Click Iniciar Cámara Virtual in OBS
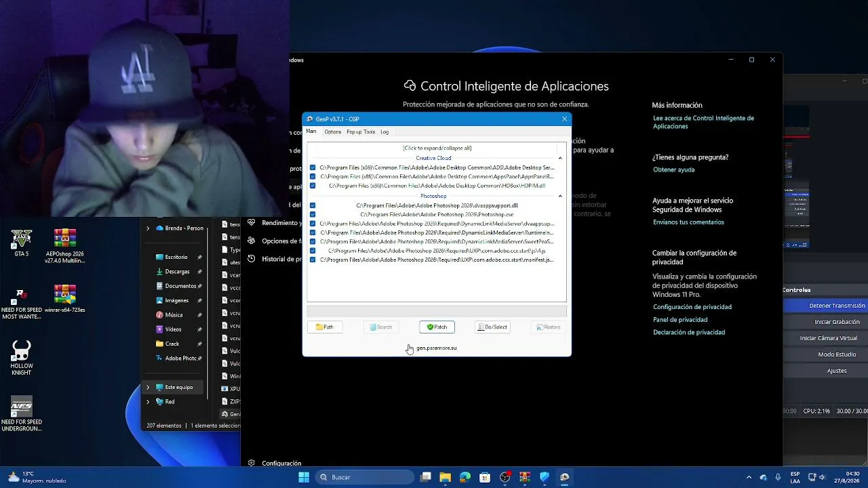Viewport: 868px width, 488px height. [825, 338]
